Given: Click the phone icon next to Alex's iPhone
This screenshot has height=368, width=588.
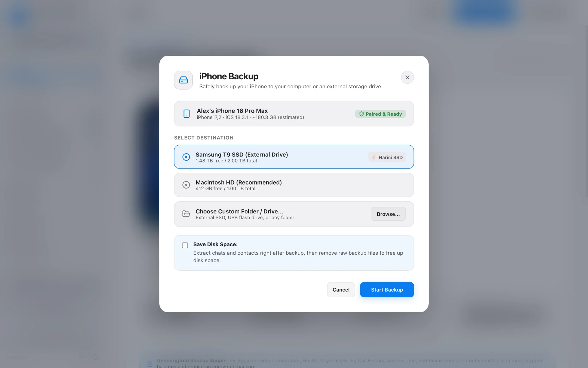Looking at the screenshot, I should coord(186,114).
